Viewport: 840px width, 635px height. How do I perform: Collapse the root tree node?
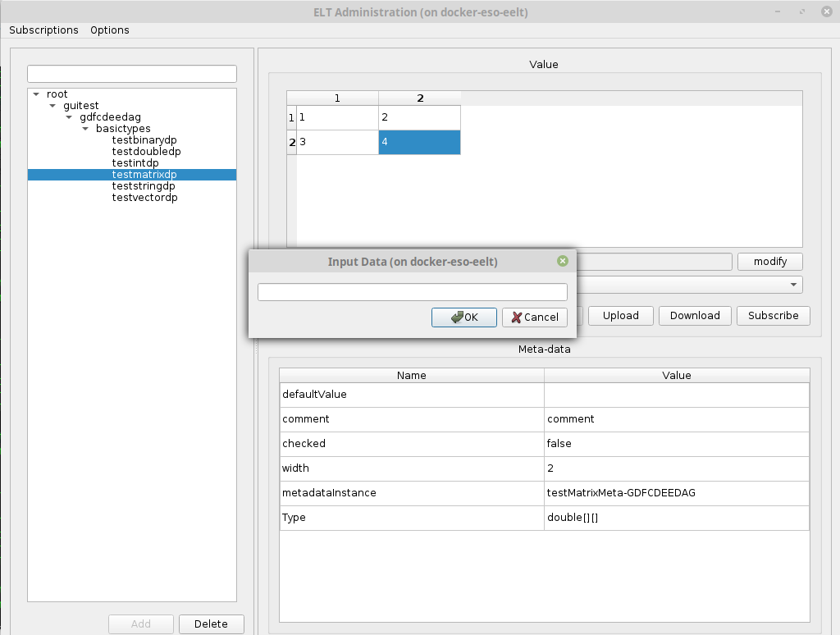pyautogui.click(x=36, y=94)
